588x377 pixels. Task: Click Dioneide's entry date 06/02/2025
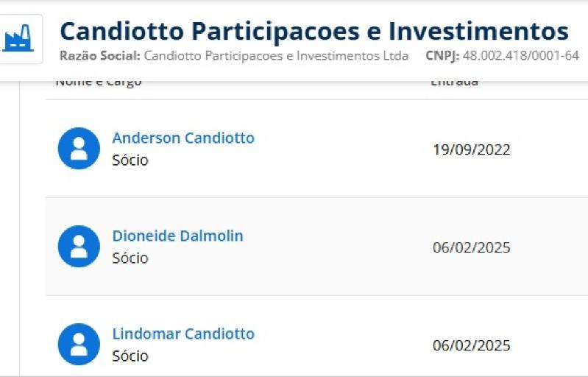click(472, 247)
